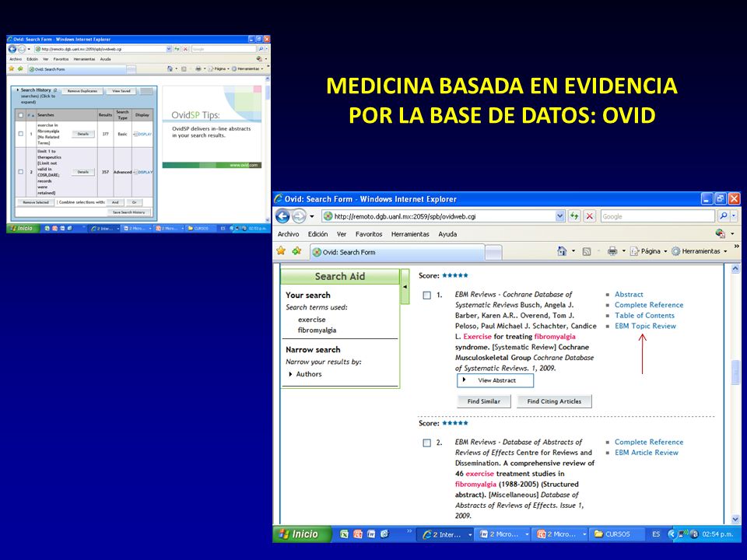Expand Search History in the small window
The height and width of the screenshot is (560, 747).
click(18, 89)
